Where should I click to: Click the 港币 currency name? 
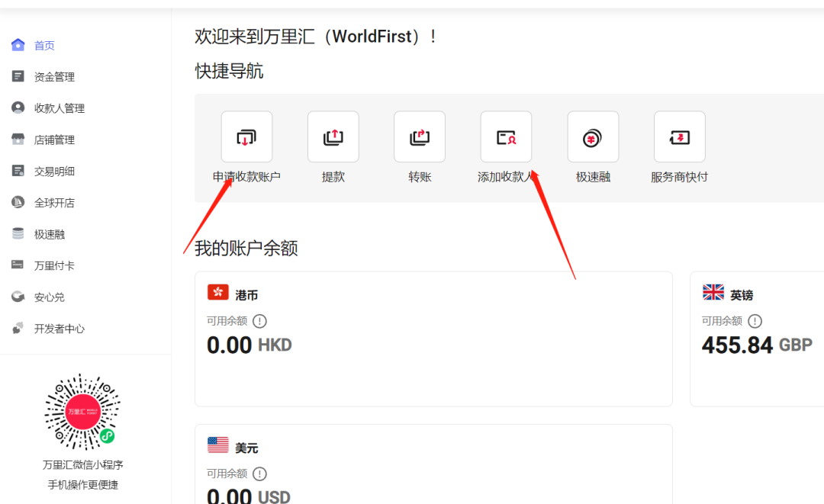click(x=246, y=295)
